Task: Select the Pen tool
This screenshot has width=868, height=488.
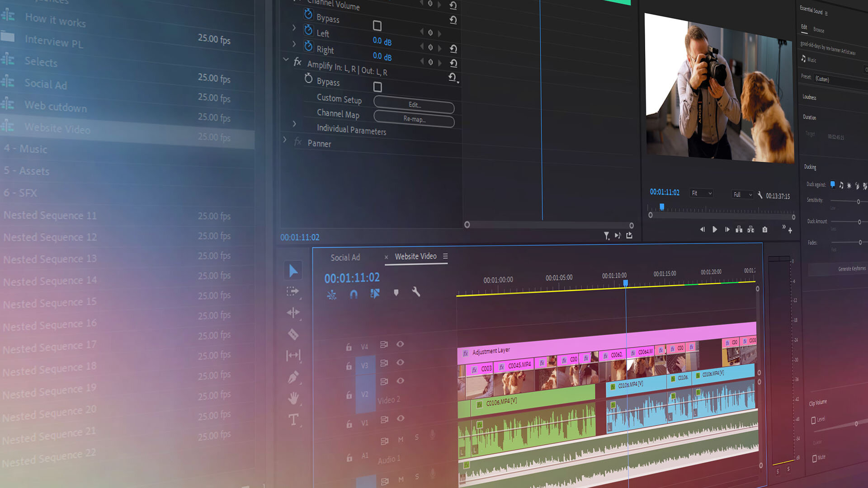Action: tap(293, 377)
